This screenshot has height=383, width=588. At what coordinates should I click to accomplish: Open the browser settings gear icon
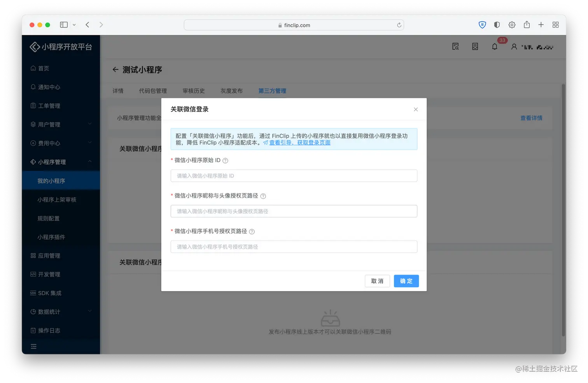(x=512, y=25)
